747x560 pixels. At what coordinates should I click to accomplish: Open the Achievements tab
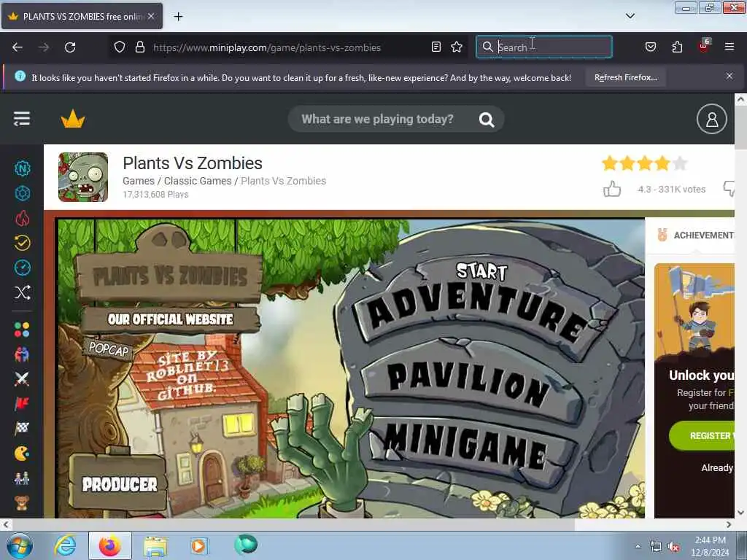click(696, 236)
